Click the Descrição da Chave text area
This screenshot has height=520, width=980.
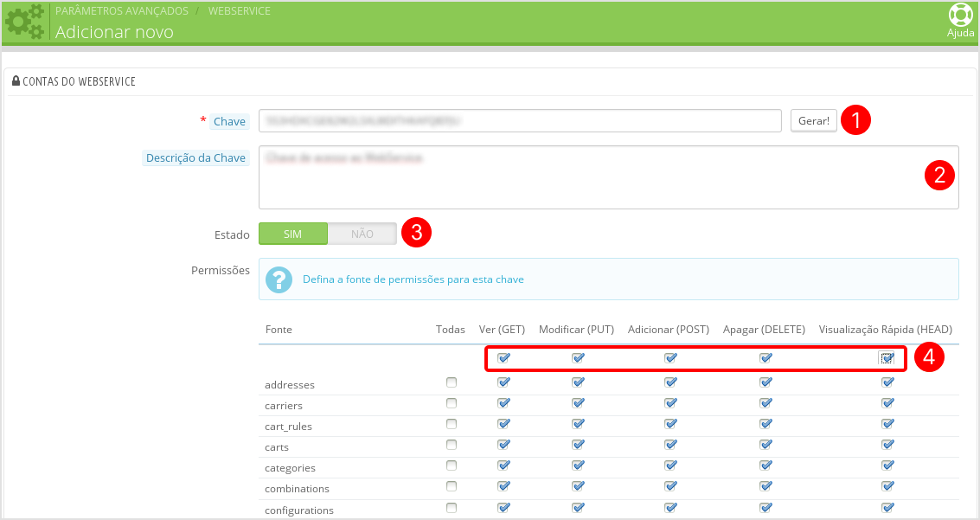coord(609,177)
